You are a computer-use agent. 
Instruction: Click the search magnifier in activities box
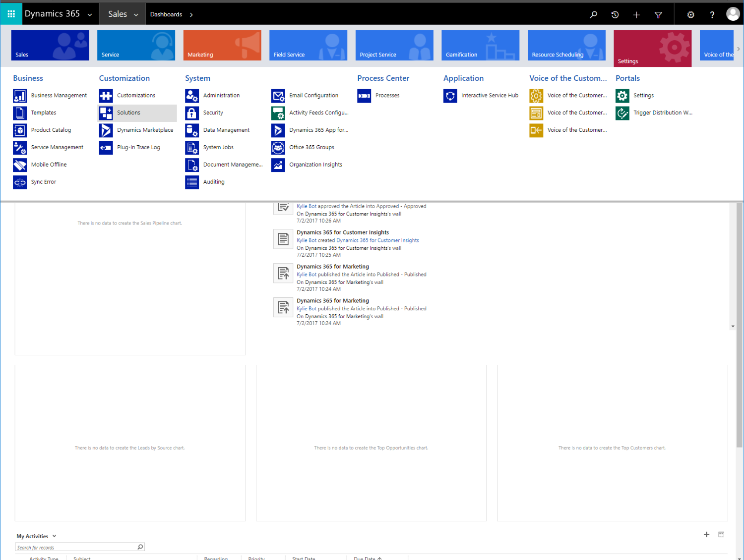pos(140,547)
